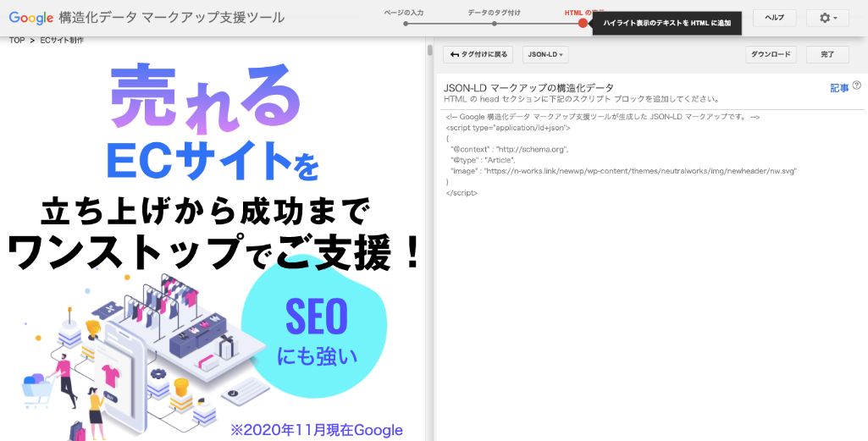Click the ダウンロード button
This screenshot has height=441, width=868.
(x=771, y=54)
